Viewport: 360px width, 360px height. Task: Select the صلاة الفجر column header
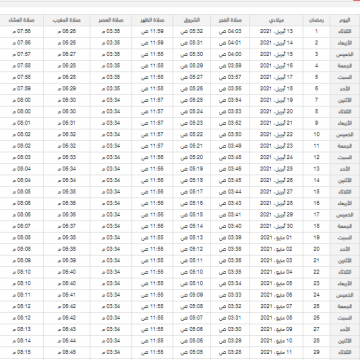tap(230, 20)
